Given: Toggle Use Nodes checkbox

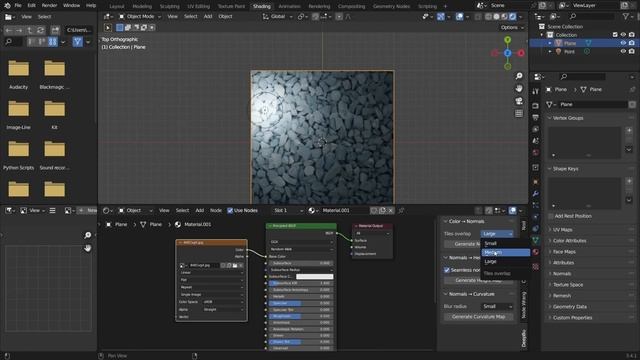Looking at the screenshot, I should point(230,211).
